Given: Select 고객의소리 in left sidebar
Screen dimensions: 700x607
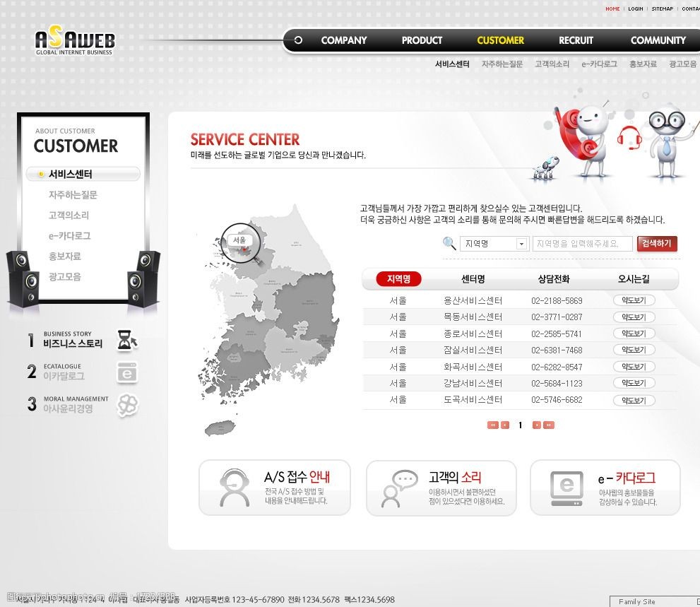Looking at the screenshot, I should click(69, 215).
